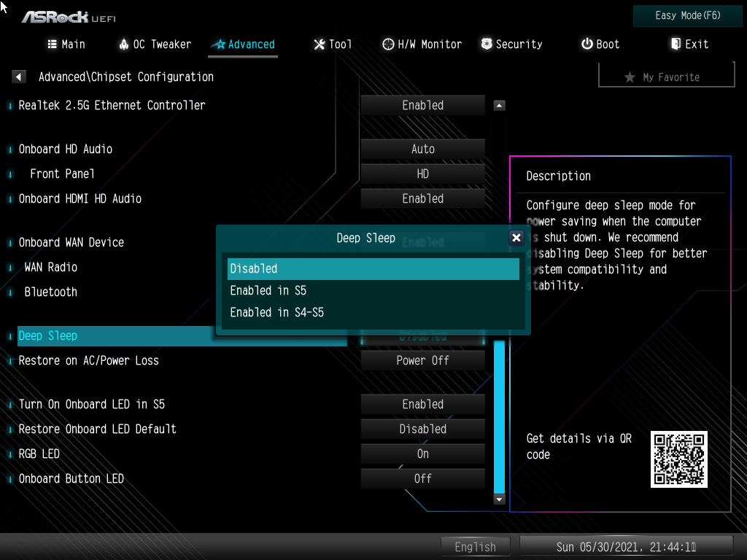Open Onboard Button LED Off dropdown
The width and height of the screenshot is (747, 560).
(423, 478)
